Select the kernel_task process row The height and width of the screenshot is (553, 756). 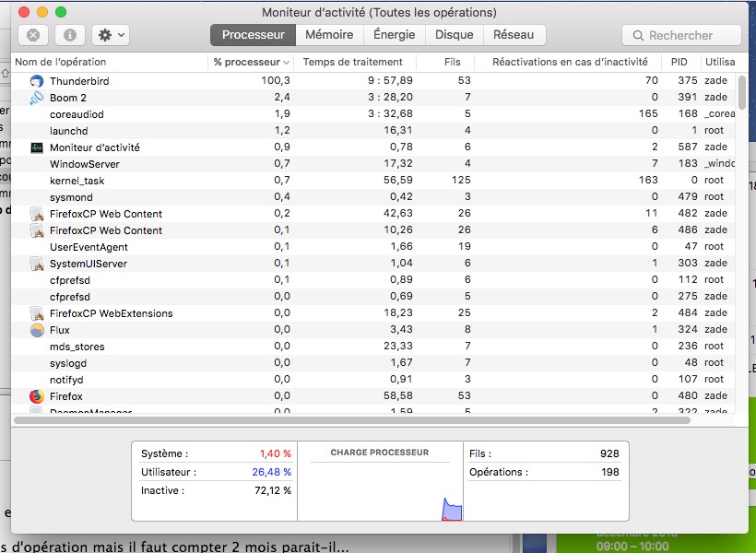click(x=373, y=181)
